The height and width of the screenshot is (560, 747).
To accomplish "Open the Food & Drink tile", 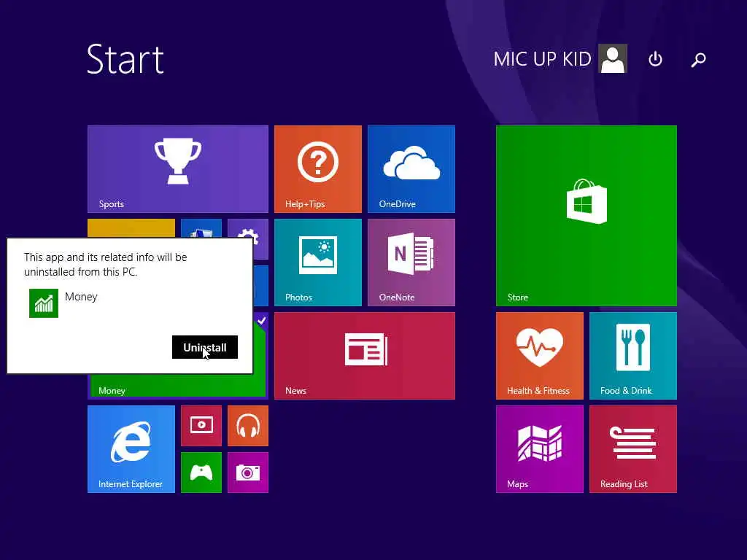I will click(x=632, y=356).
